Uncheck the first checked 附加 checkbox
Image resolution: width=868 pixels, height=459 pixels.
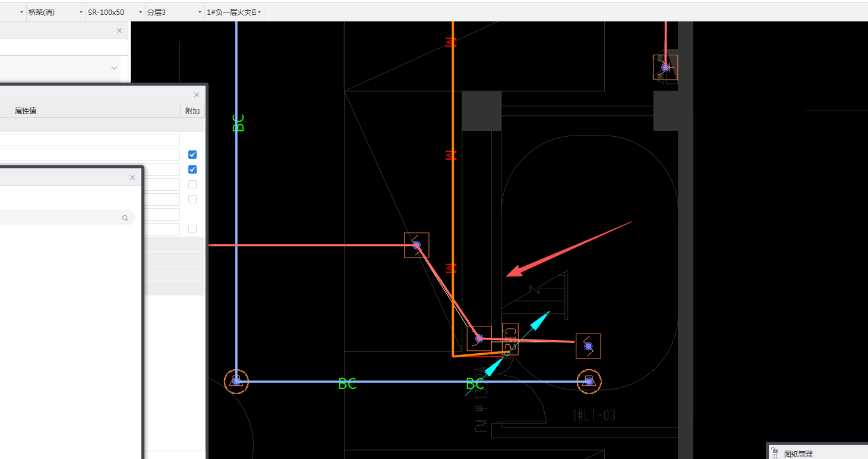point(192,155)
